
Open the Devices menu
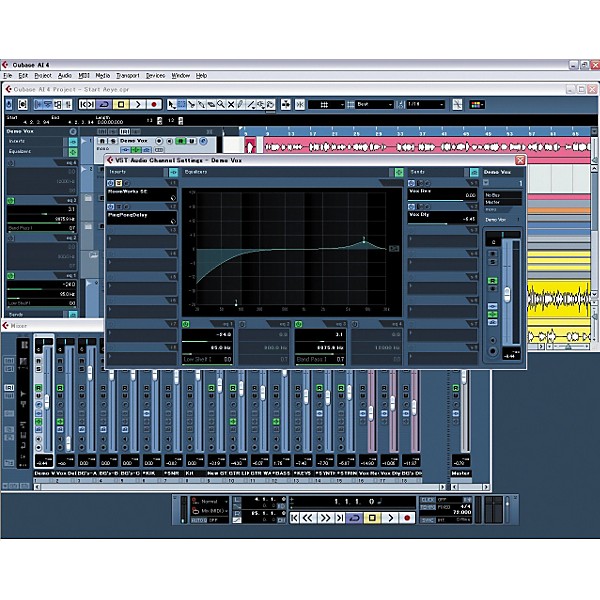point(155,76)
